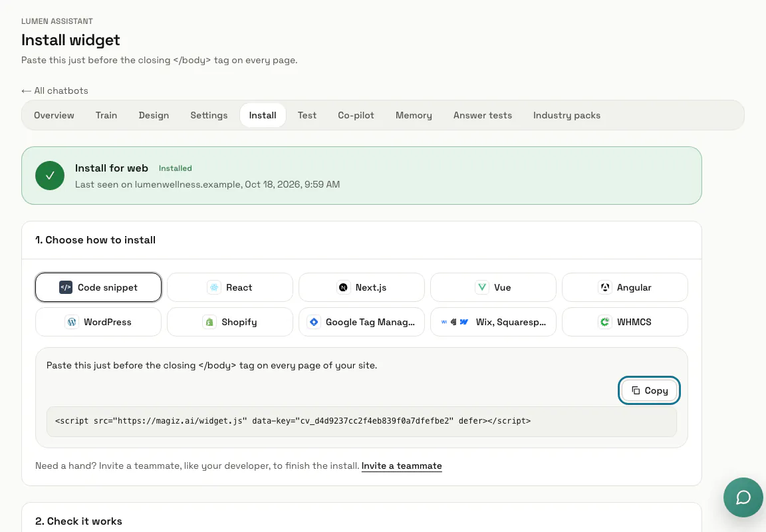Click the Next.js logo icon
The image size is (766, 532).
point(343,287)
